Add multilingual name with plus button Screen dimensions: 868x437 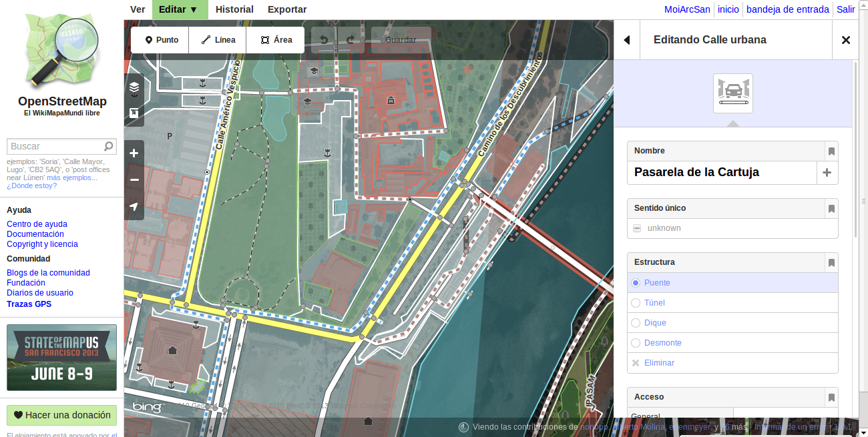coord(827,173)
